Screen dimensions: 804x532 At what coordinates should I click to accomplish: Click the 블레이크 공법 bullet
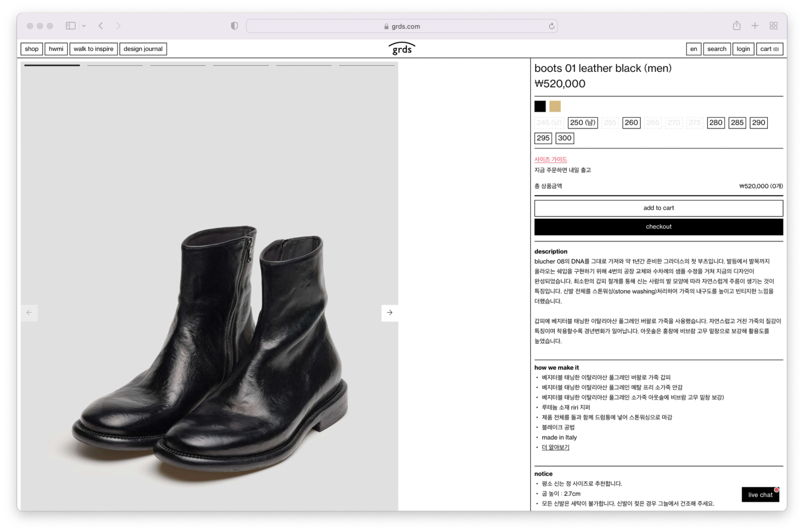[558, 427]
